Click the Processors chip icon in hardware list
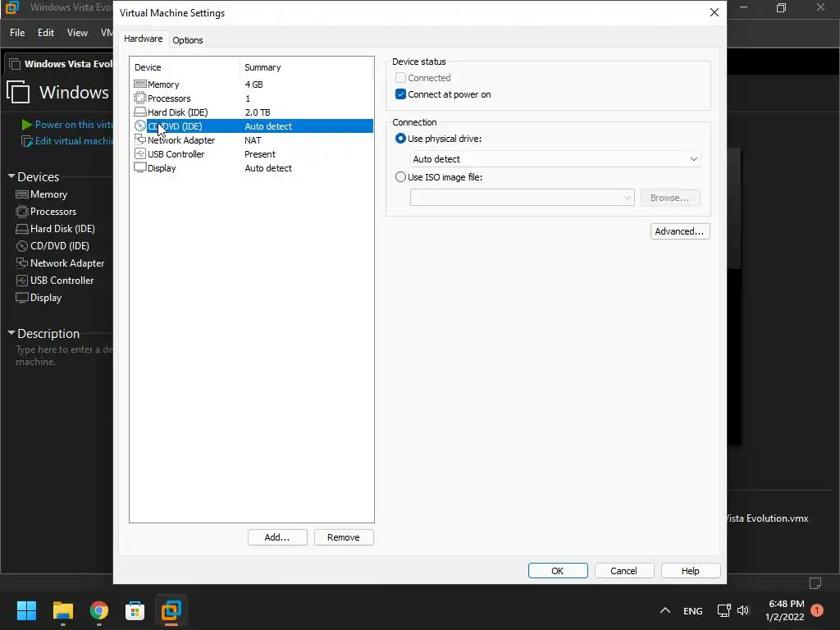Image resolution: width=840 pixels, height=630 pixels. point(139,98)
